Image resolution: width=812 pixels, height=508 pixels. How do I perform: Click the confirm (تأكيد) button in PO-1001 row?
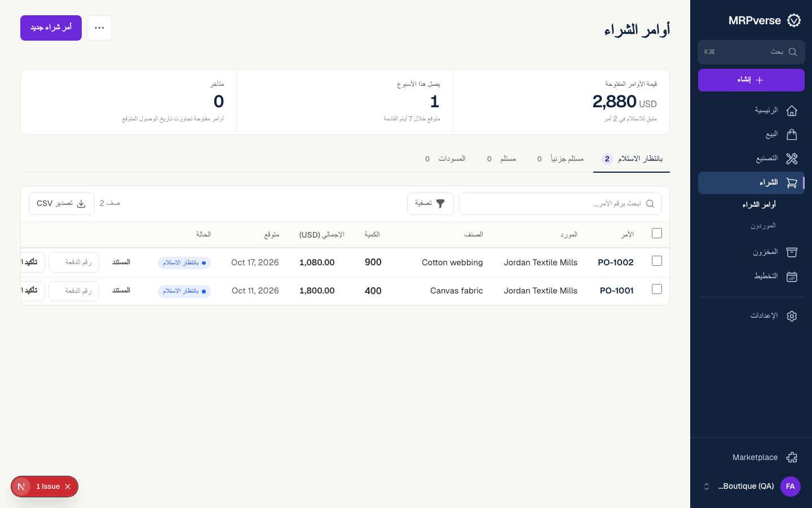coord(33,291)
